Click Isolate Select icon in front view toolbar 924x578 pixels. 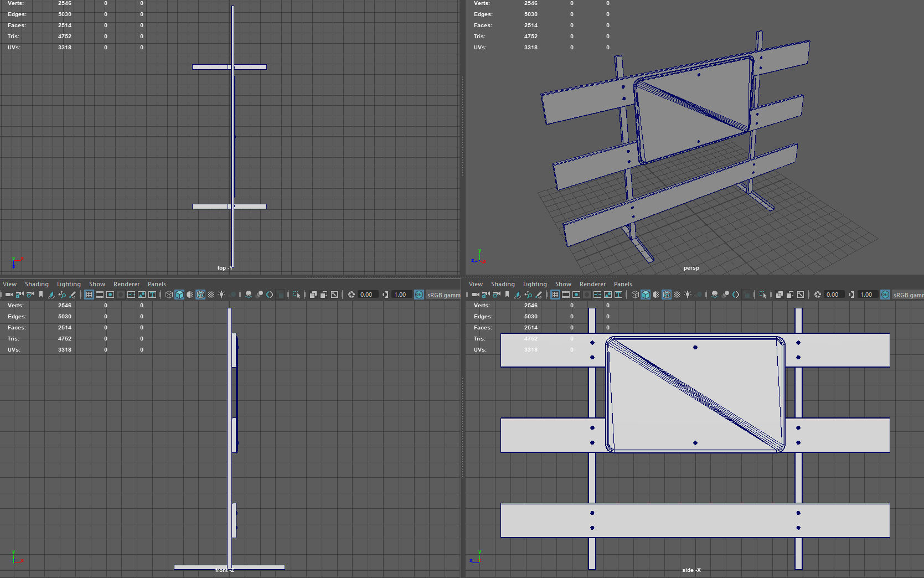pyautogui.click(x=297, y=295)
